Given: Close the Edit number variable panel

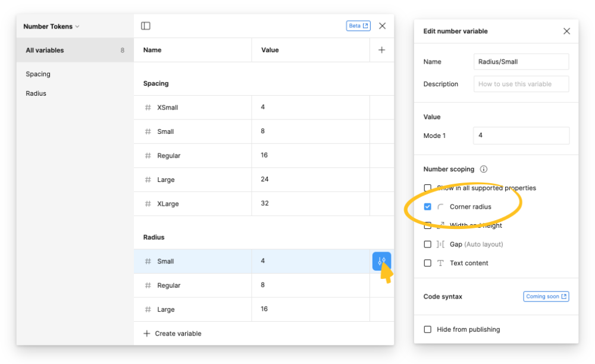Looking at the screenshot, I should (566, 31).
